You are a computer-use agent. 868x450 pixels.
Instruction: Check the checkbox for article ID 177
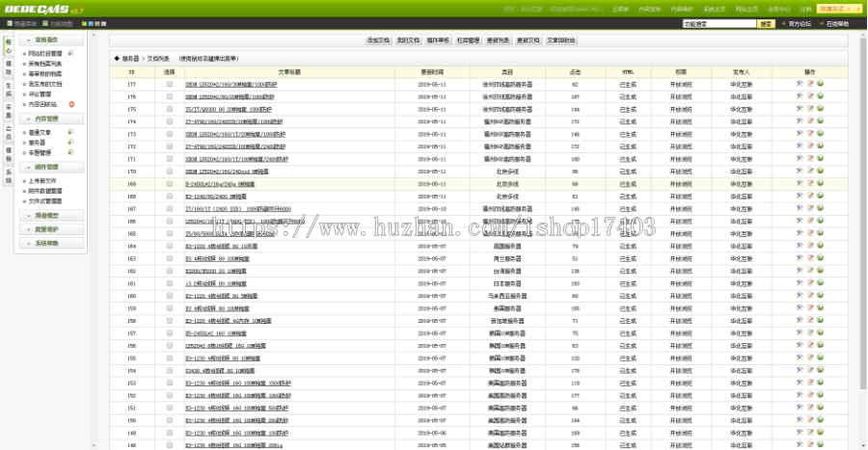[x=170, y=86]
